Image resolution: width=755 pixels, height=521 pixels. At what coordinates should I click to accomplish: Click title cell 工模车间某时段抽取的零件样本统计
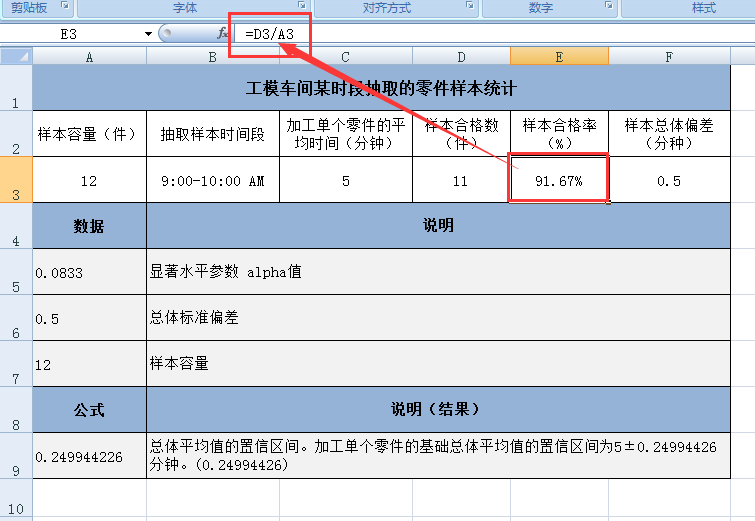point(381,88)
